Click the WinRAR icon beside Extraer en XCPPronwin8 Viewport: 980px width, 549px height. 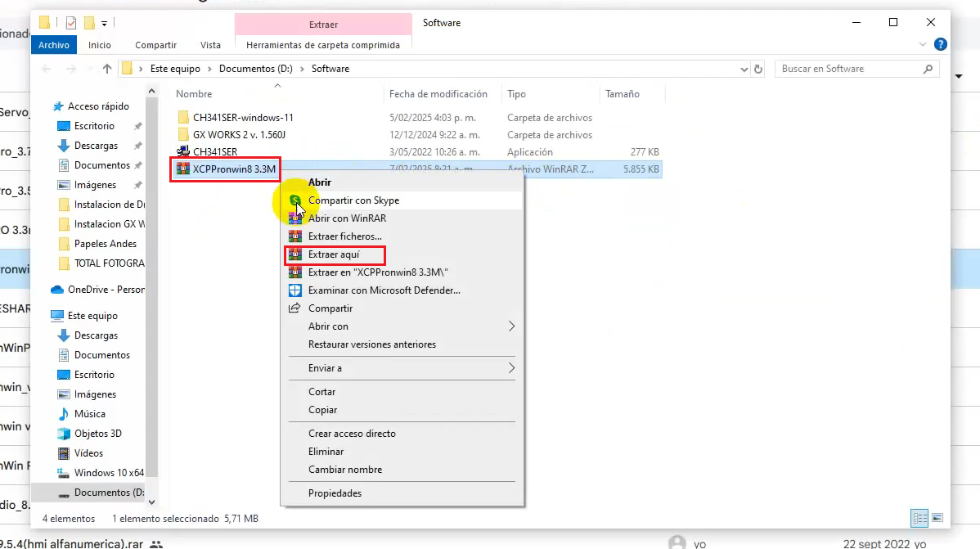(294, 272)
